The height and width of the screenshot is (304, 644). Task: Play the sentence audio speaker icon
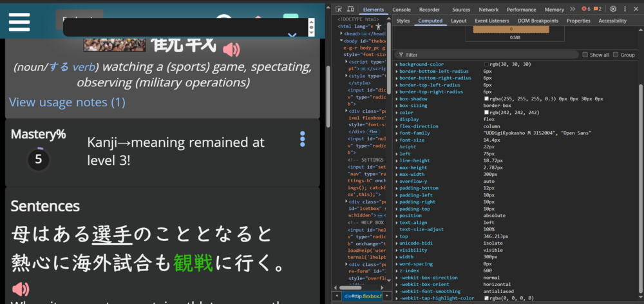point(21,289)
